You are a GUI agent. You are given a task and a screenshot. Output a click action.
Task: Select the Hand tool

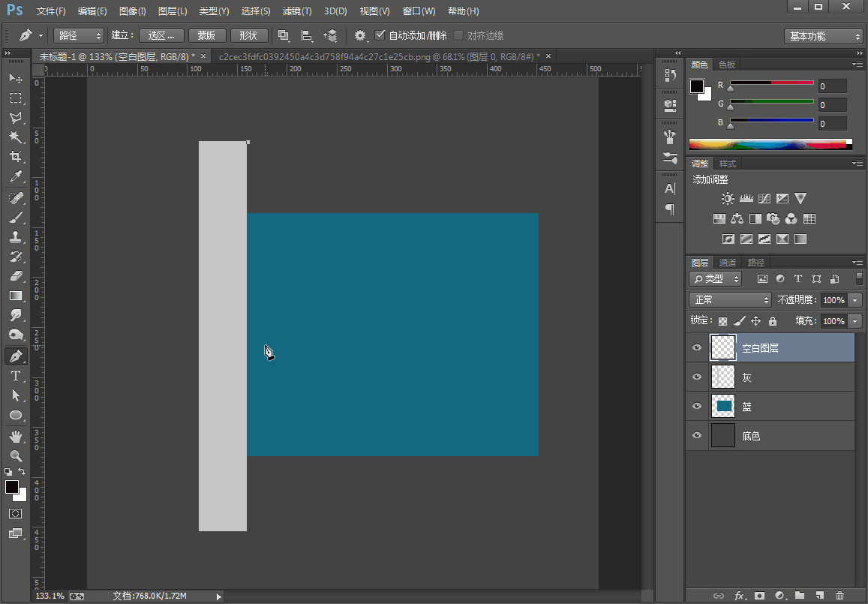(15, 436)
